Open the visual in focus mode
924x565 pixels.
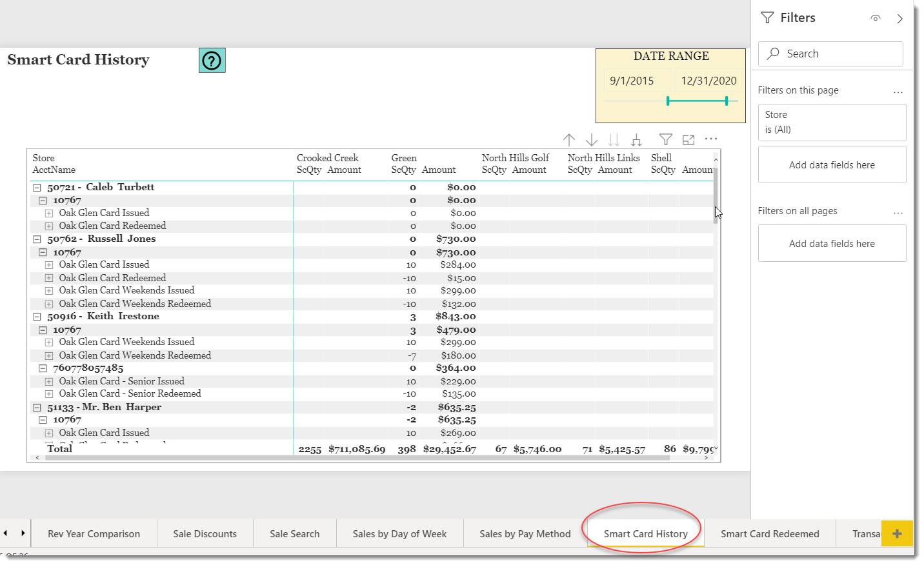tap(688, 139)
